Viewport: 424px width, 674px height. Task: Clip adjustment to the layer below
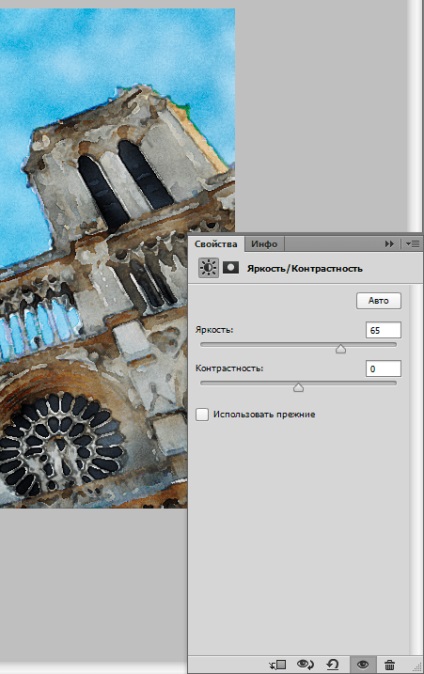click(x=277, y=665)
